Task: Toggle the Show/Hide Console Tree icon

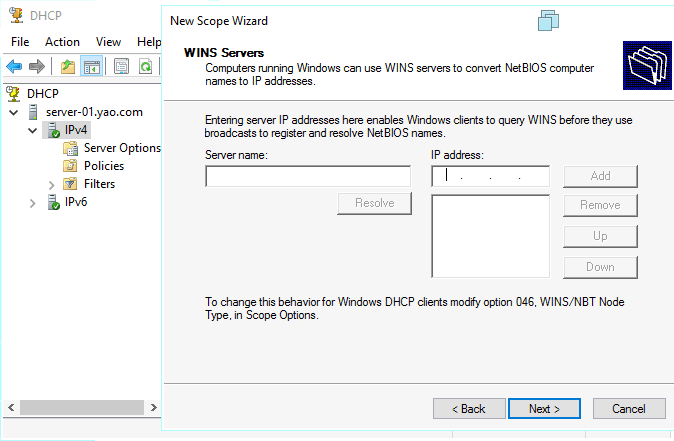Action: (91, 67)
